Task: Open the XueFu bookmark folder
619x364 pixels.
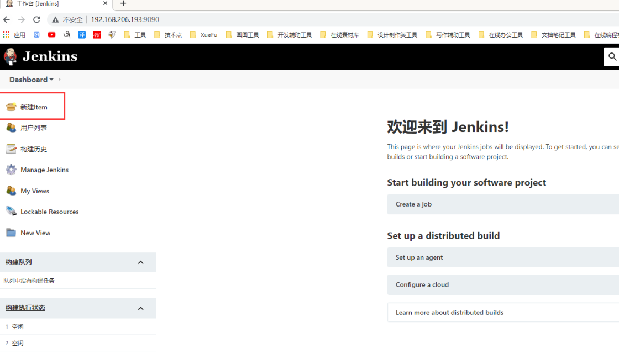Action: pyautogui.click(x=204, y=35)
